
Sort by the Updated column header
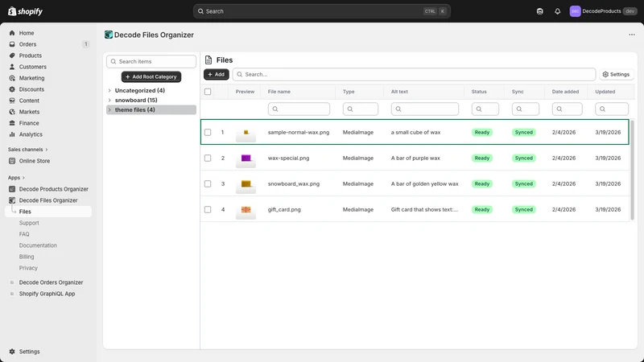click(605, 92)
